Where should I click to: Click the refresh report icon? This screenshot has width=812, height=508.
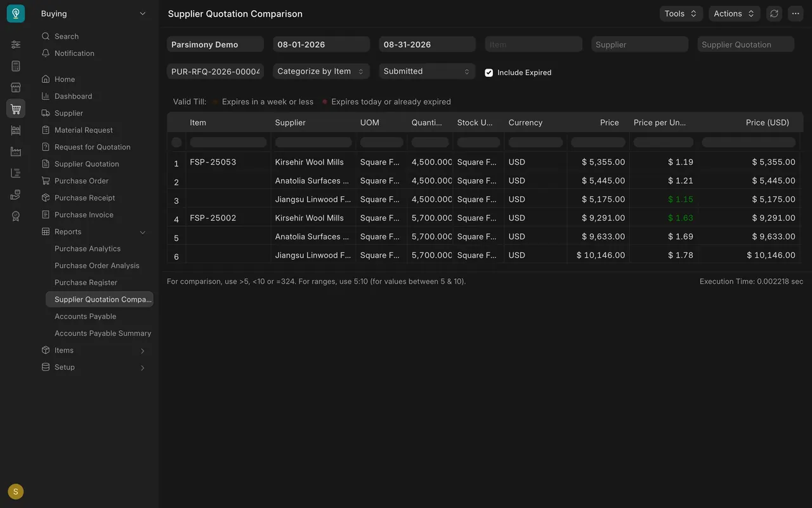pos(774,13)
